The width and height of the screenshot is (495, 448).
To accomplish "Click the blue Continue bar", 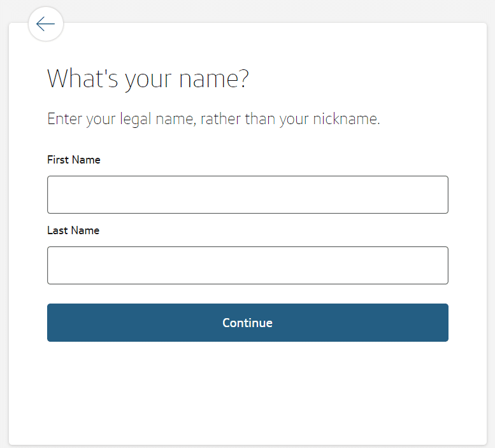I will [x=247, y=323].
